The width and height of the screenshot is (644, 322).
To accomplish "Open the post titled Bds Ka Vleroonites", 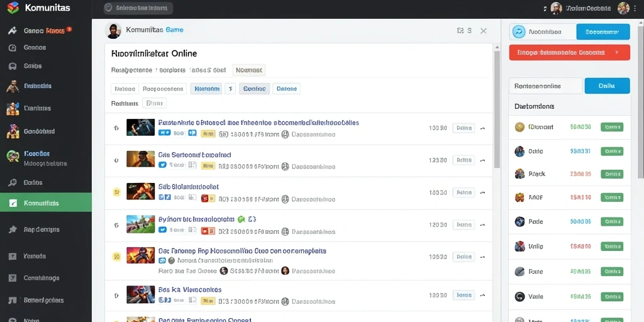I will (x=190, y=289).
